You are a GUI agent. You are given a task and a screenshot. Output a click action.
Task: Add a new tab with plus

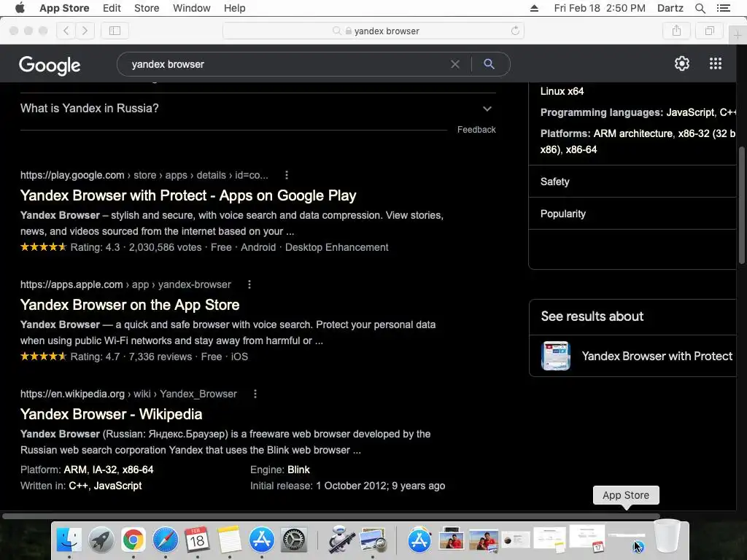738,35
